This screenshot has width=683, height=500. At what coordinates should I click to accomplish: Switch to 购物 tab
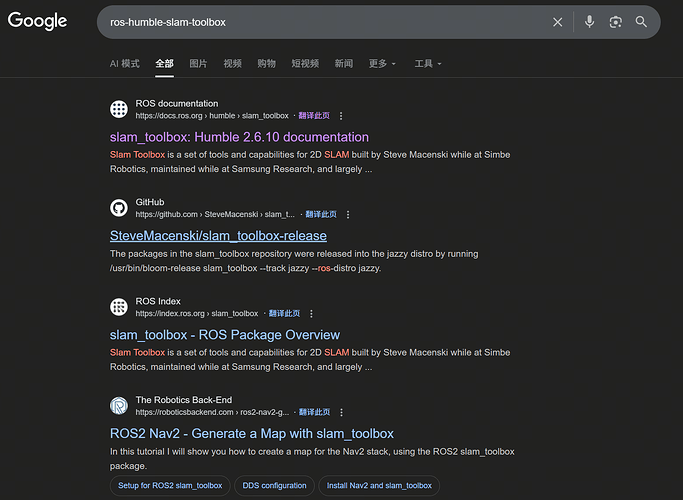[x=267, y=64]
